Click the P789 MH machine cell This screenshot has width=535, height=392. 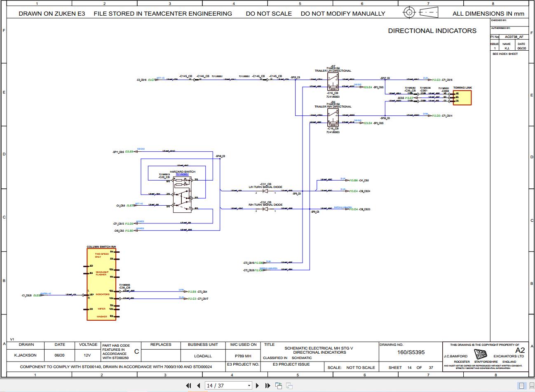coord(243,356)
